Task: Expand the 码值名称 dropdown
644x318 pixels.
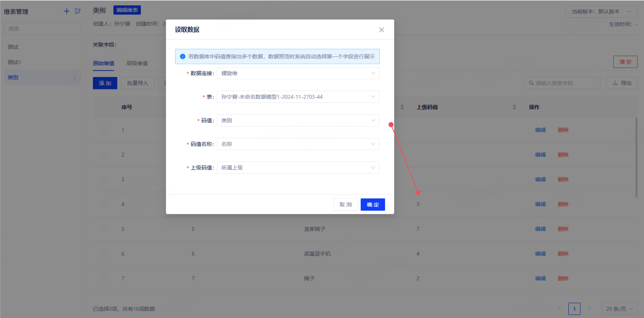Action: pos(298,144)
